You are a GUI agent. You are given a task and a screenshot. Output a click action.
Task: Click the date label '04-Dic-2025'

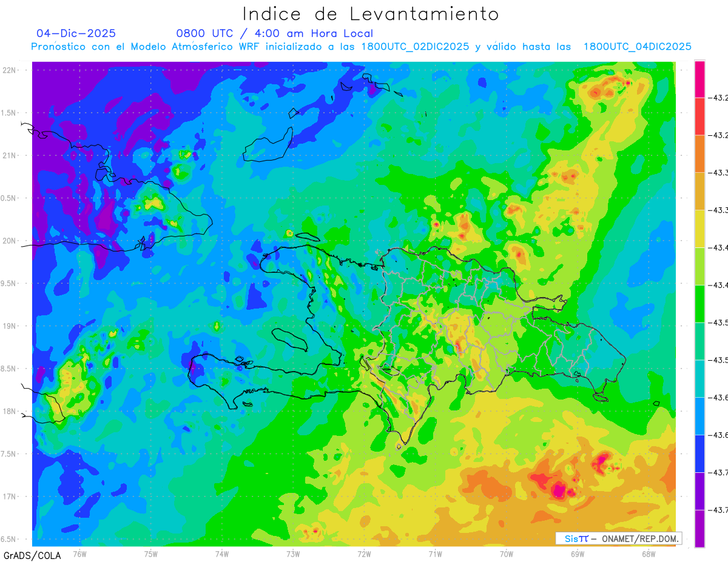pos(76,33)
